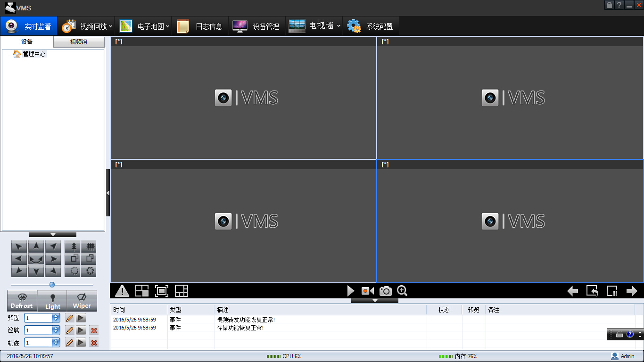Click the aperture-blades iris button
Screen dimensions: 644x362
pos(89,271)
